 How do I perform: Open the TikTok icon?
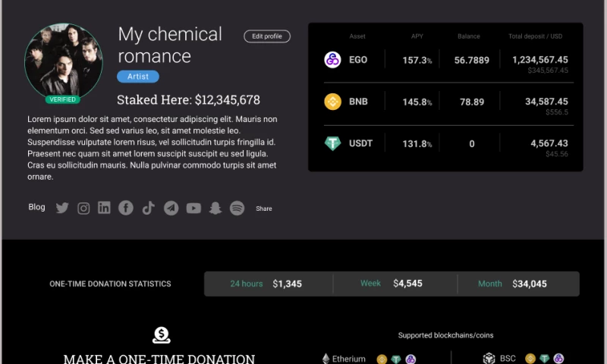[x=148, y=208]
